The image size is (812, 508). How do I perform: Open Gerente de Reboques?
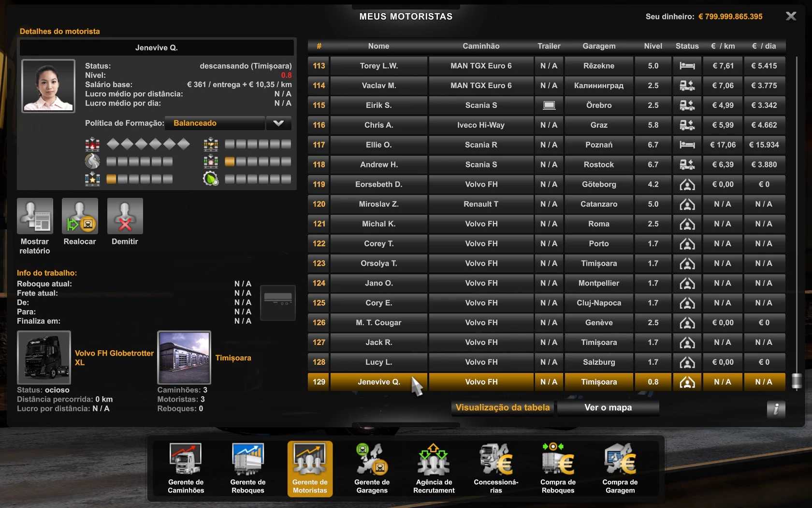click(x=247, y=468)
